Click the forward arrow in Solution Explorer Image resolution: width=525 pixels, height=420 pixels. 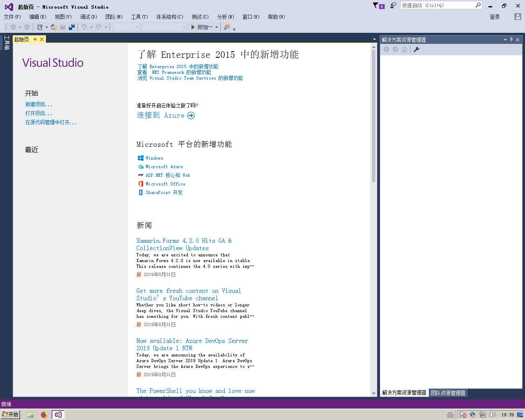click(x=395, y=49)
